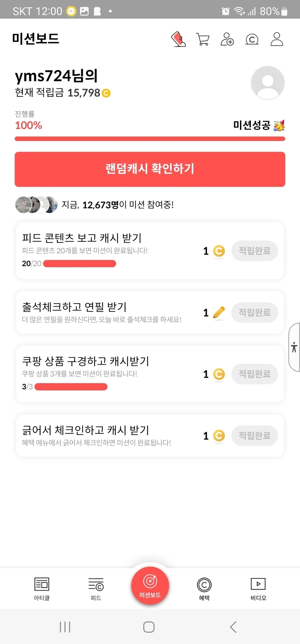300x644 pixels.
Task: Tap the 100% mission progress bar
Action: pos(150,139)
